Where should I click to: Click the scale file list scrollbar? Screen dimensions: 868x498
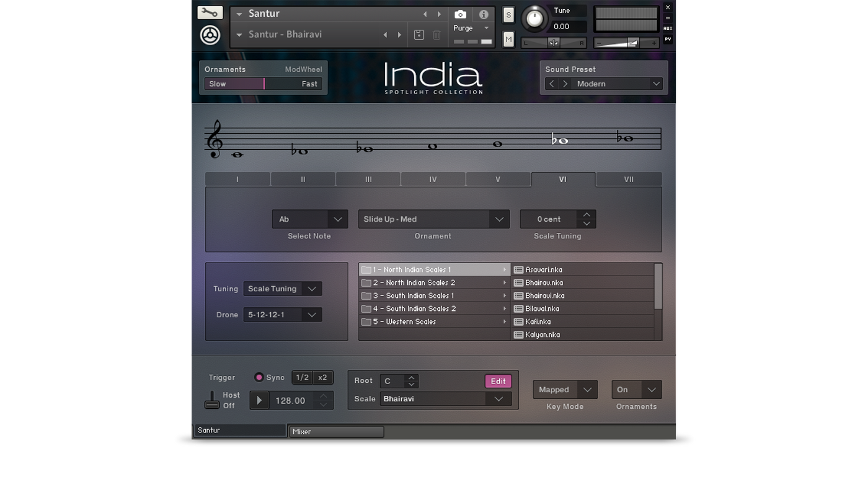658,286
